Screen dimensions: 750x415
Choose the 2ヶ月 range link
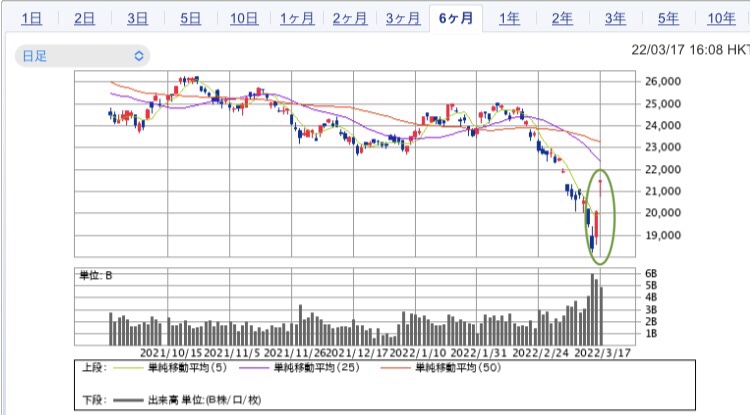pos(350,19)
